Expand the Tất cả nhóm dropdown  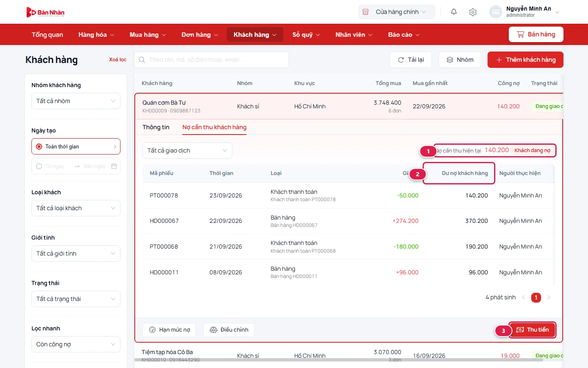[x=76, y=101]
